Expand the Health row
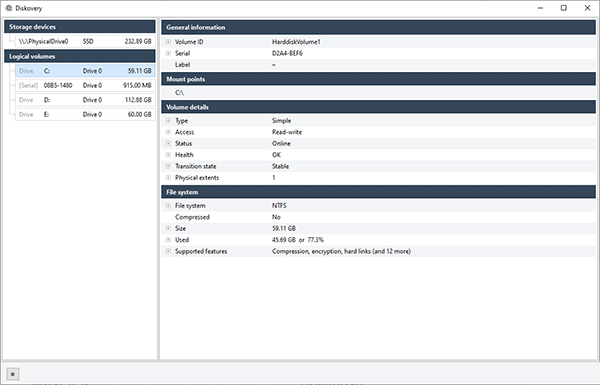The width and height of the screenshot is (600, 385). point(168,155)
